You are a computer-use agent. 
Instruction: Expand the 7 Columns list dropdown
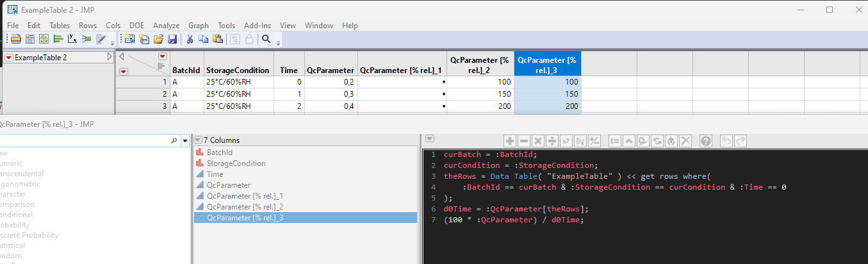[197, 140]
